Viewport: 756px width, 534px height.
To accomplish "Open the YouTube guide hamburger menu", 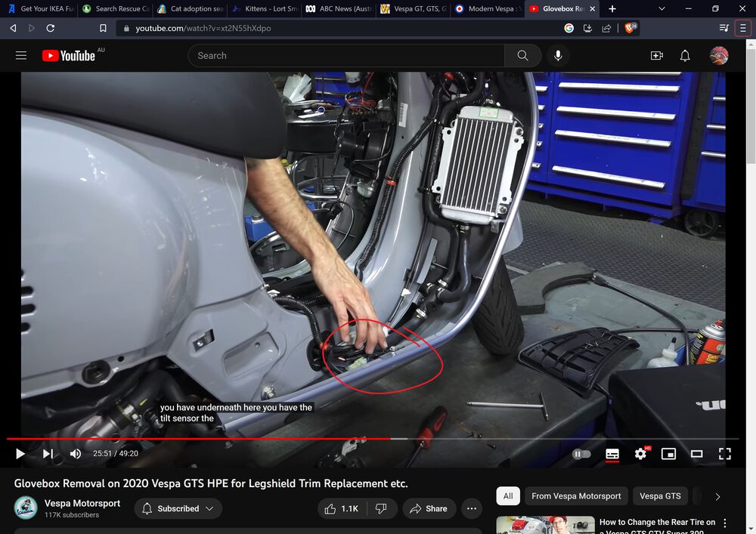I will [x=21, y=55].
